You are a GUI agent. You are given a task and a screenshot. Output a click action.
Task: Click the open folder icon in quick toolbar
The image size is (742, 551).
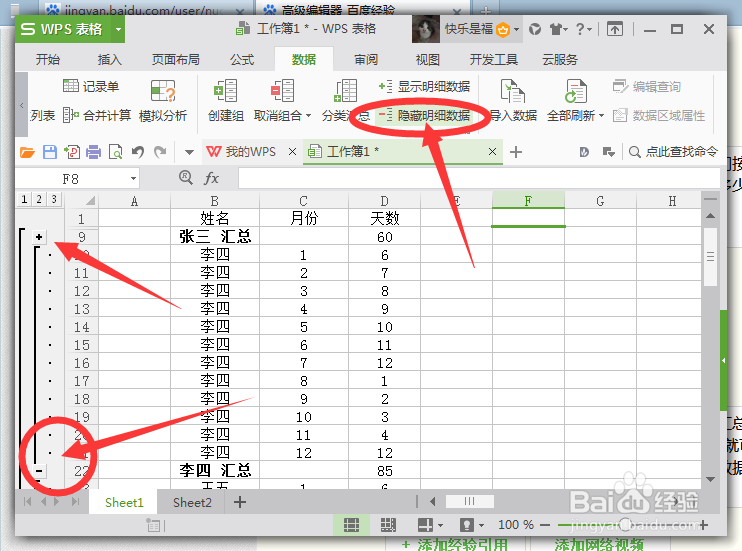[x=27, y=152]
